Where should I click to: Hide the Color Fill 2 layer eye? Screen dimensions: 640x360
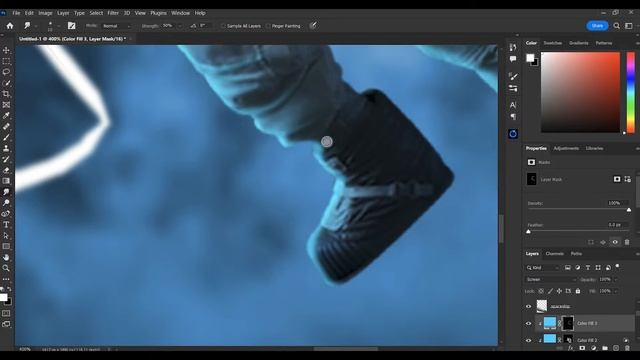[x=529, y=340]
